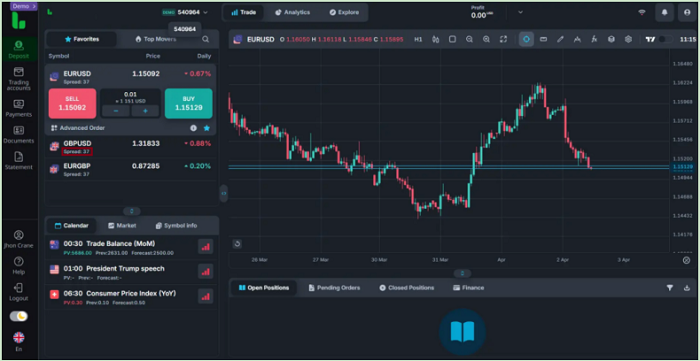
Task: Open the Help section
Action: coord(19,266)
